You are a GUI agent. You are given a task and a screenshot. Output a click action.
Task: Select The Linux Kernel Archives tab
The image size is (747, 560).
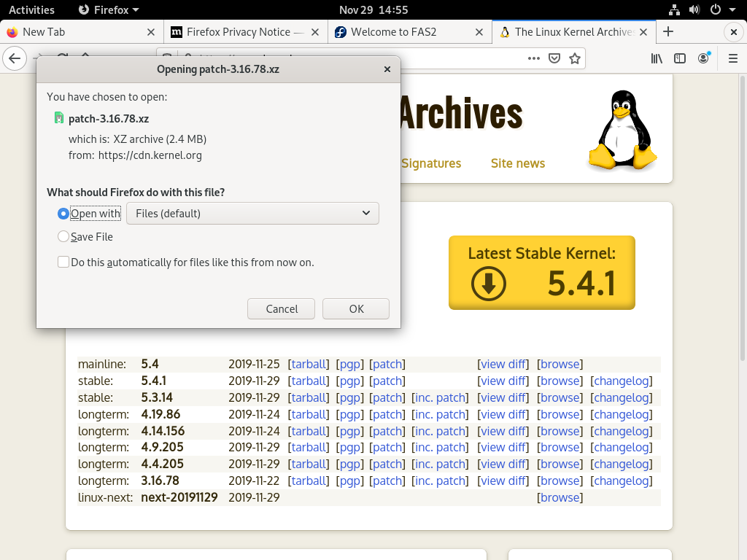[574, 32]
